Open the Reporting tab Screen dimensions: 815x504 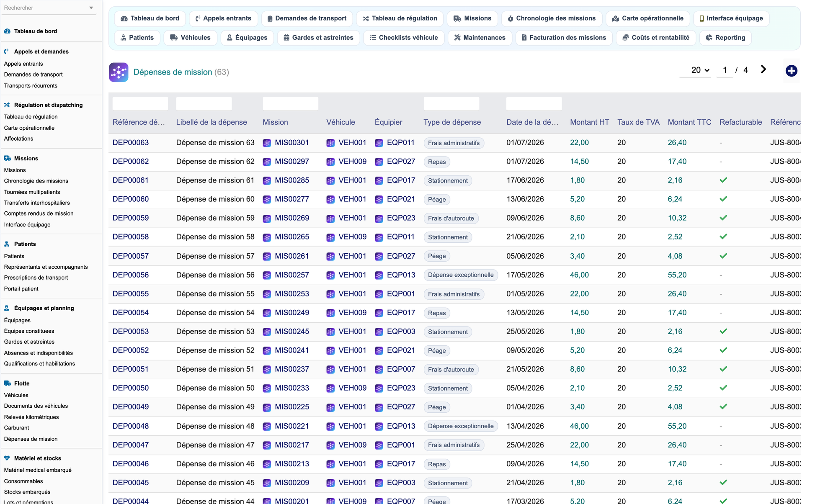point(725,38)
